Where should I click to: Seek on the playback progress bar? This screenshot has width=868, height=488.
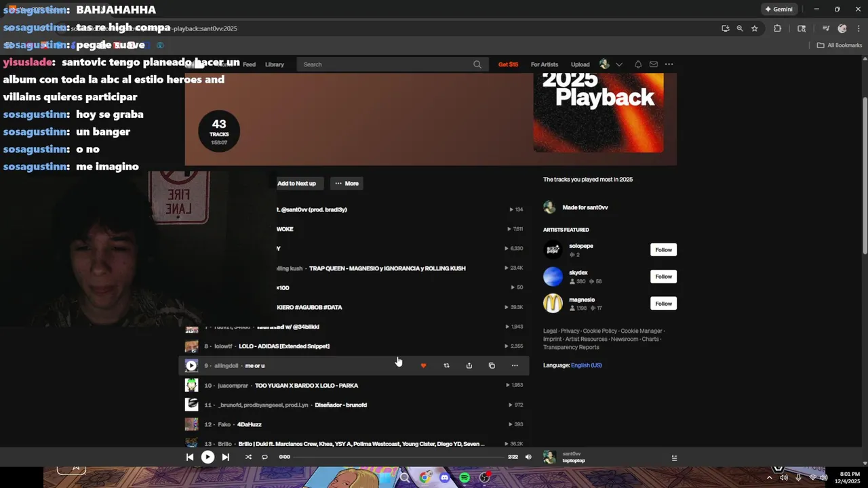pyautogui.click(x=400, y=457)
